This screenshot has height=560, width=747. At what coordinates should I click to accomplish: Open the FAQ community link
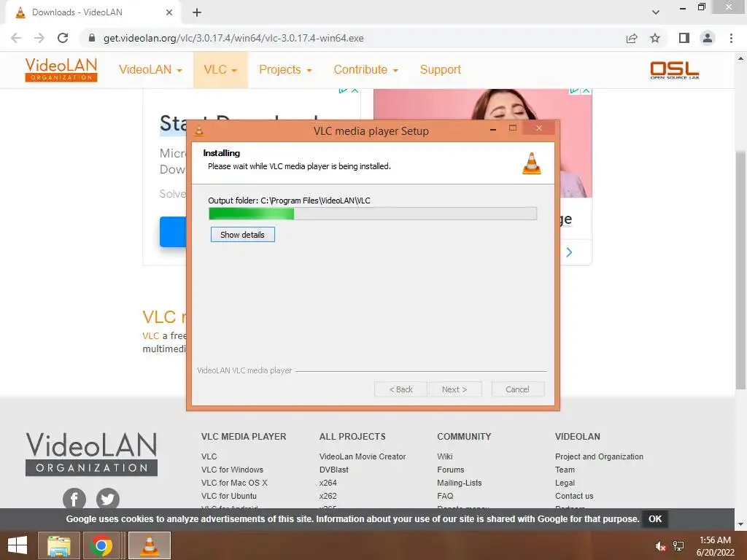point(445,496)
